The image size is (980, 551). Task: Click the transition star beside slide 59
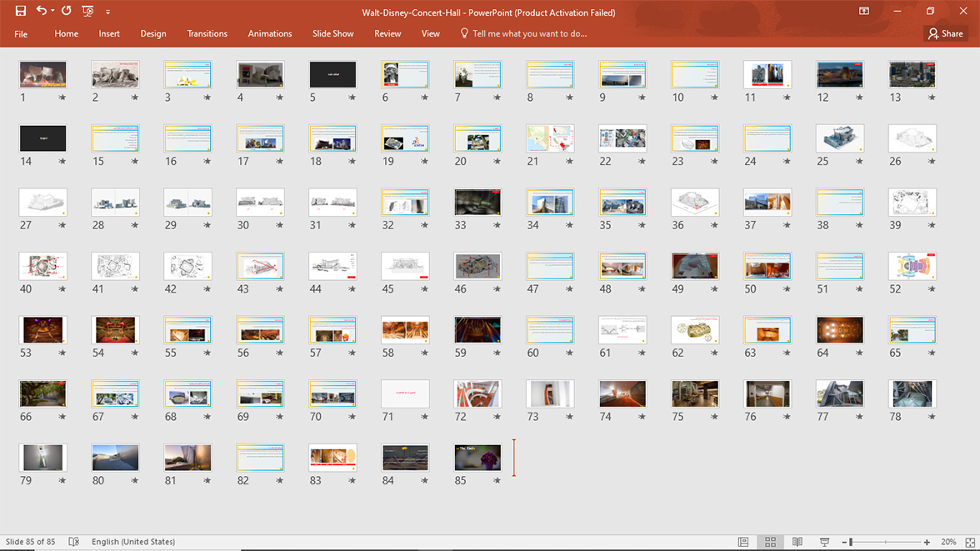point(497,353)
